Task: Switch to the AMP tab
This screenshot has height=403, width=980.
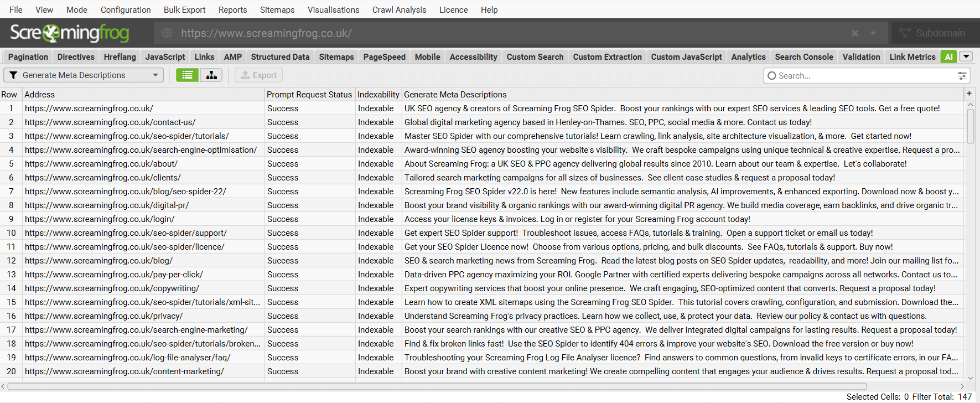Action: (x=233, y=56)
